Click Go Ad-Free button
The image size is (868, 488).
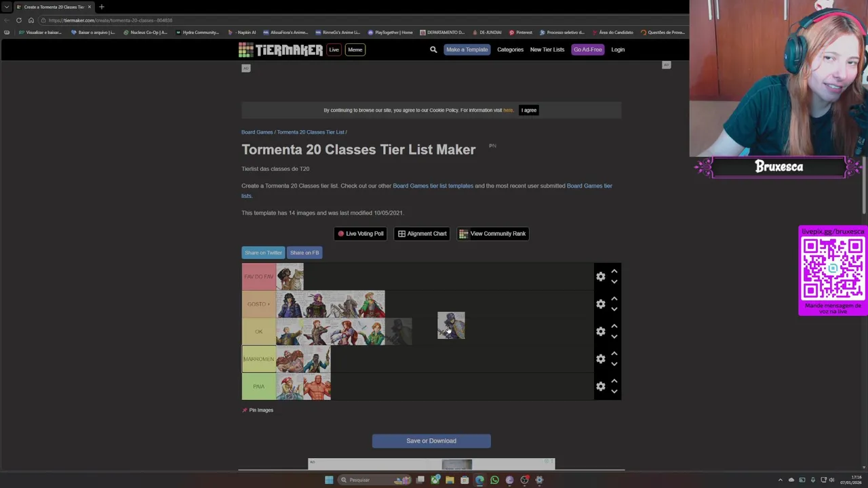[587, 49]
